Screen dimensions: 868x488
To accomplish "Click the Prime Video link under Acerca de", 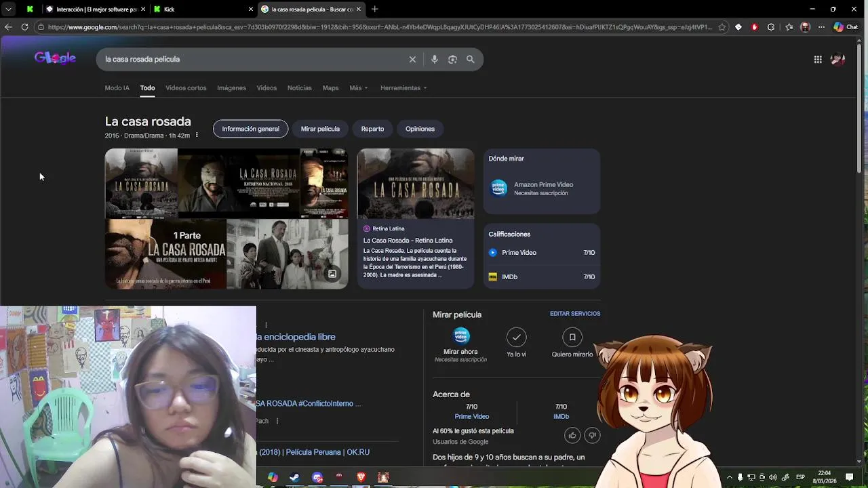I will click(471, 416).
